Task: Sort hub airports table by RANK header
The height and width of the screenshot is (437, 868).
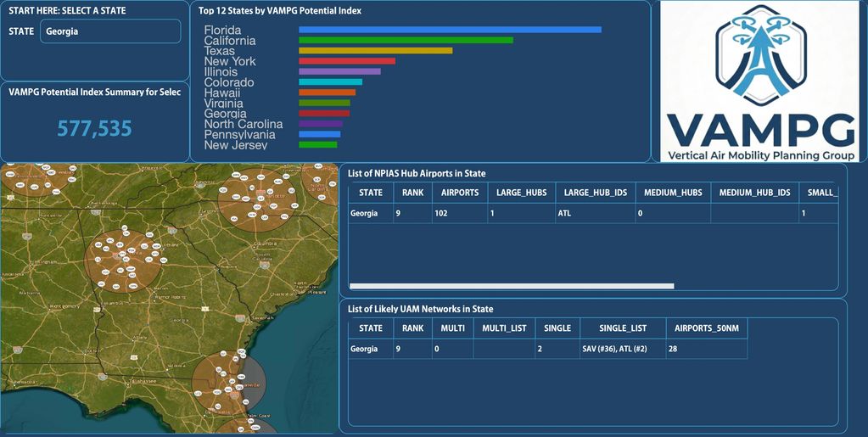Action: [x=412, y=193]
